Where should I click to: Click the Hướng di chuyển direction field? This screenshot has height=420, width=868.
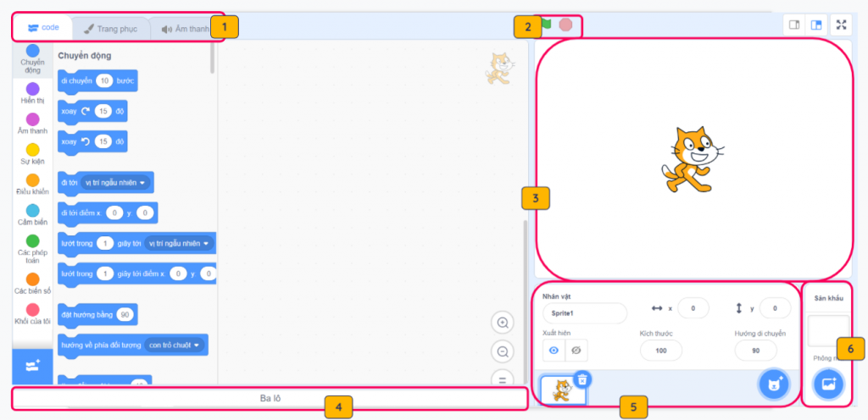(x=755, y=351)
